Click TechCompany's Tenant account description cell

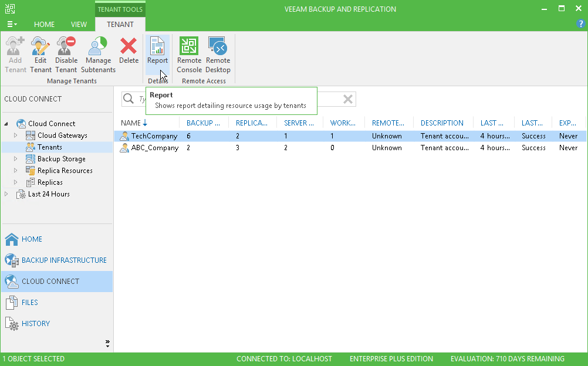pyautogui.click(x=445, y=136)
